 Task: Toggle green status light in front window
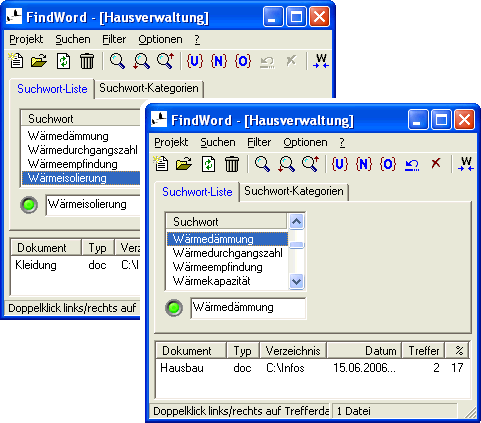[174, 308]
